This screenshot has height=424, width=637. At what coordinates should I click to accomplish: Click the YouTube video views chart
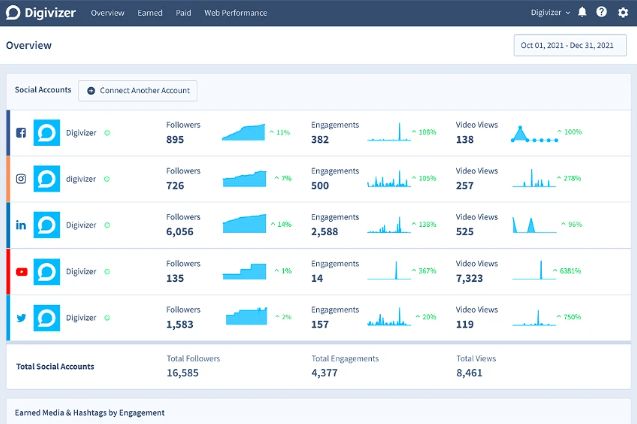[x=535, y=270]
